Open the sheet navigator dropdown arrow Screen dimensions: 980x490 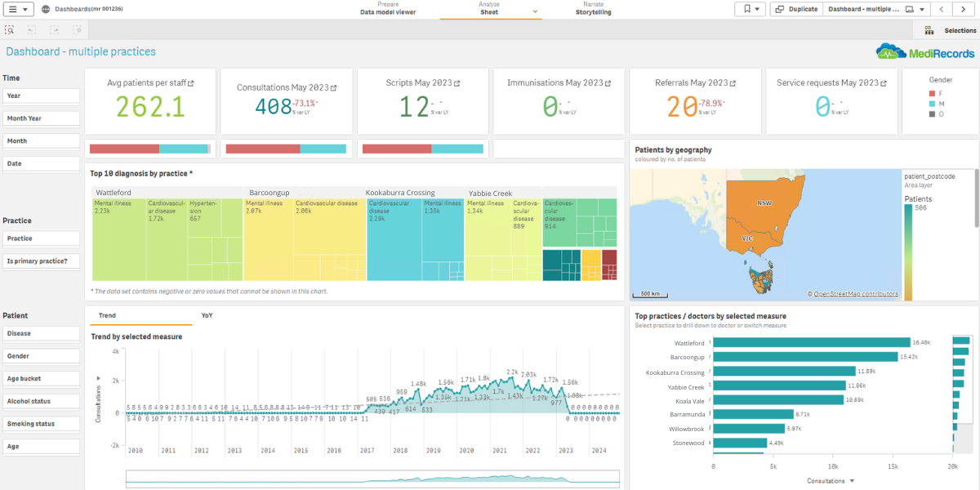pos(922,9)
